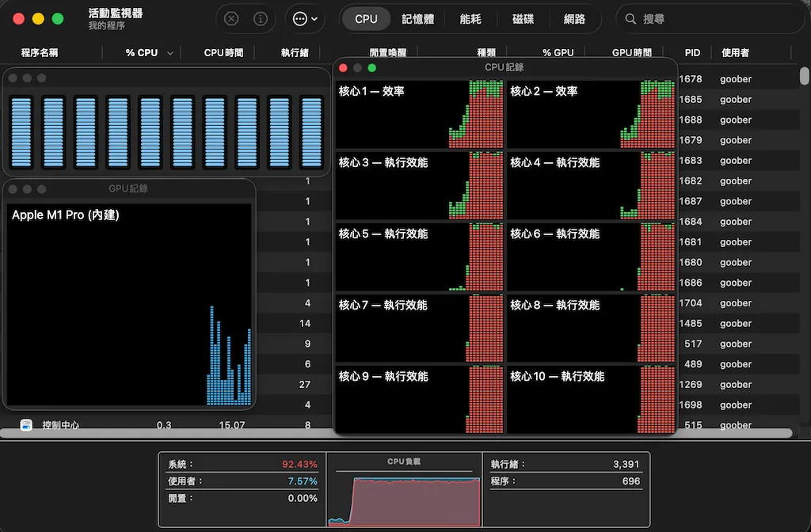Screen dimensions: 811x532
Task: Switch to the 能耗 tab
Action: pos(470,18)
